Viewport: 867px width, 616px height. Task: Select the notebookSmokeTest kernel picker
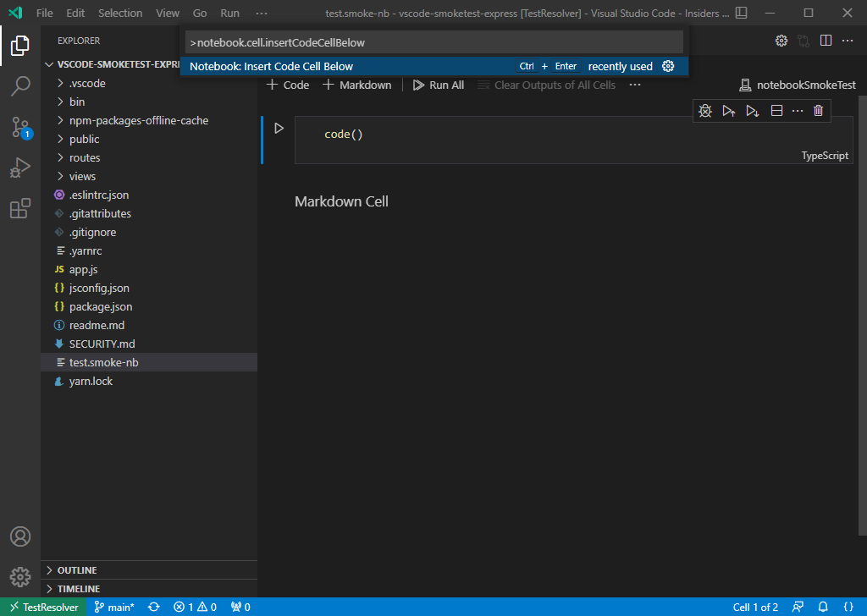[x=798, y=85]
